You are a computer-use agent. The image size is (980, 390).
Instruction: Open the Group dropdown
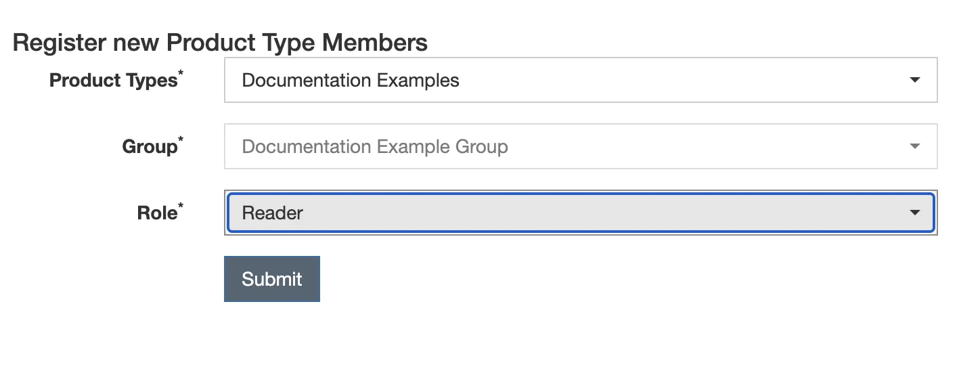[x=580, y=146]
